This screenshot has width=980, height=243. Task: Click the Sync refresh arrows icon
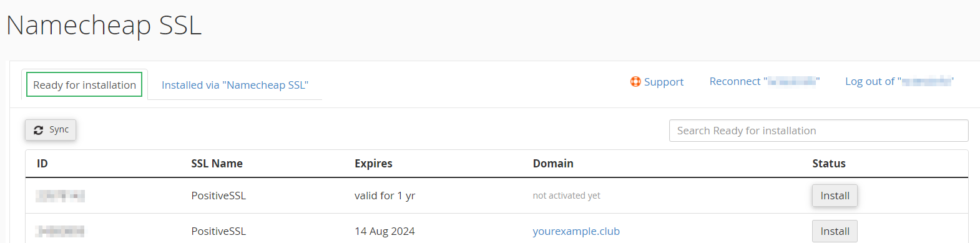39,130
